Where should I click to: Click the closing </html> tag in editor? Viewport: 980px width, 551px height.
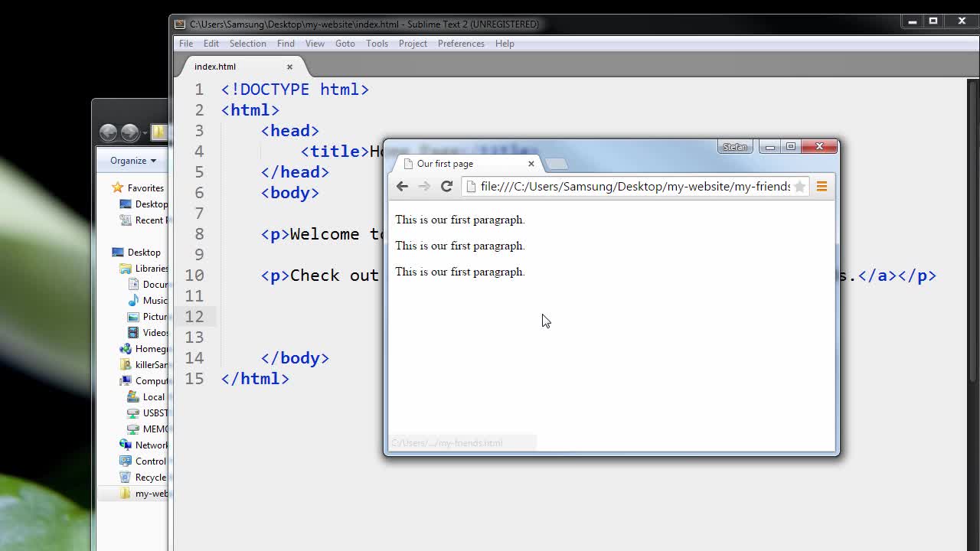click(x=255, y=379)
